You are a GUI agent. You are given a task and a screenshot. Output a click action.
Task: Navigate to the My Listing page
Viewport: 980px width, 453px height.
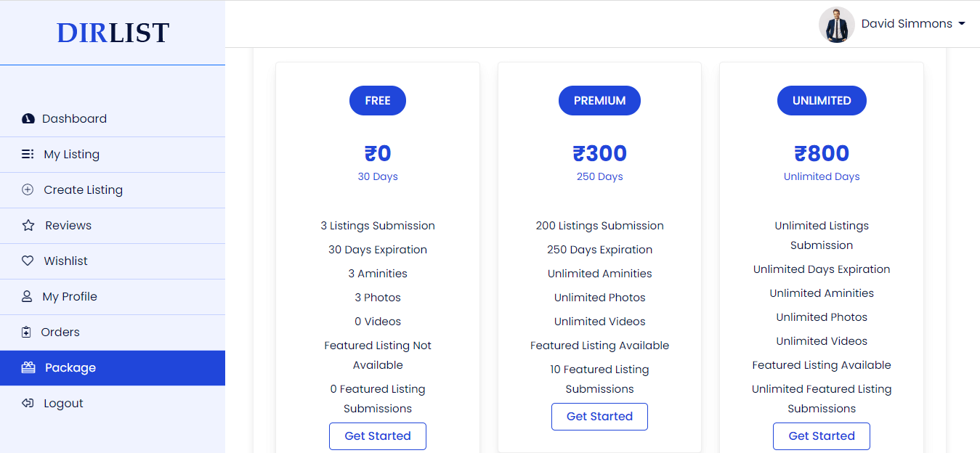(x=73, y=154)
